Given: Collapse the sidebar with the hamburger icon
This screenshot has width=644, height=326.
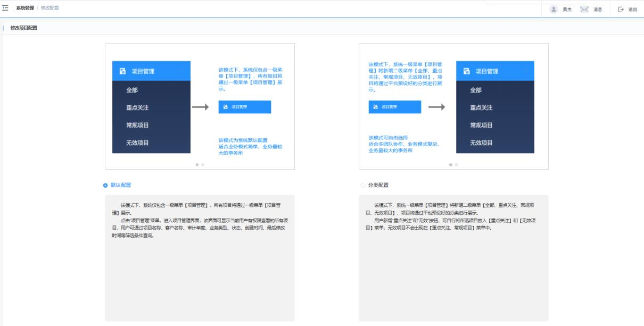Looking at the screenshot, I should pyautogui.click(x=5, y=9).
